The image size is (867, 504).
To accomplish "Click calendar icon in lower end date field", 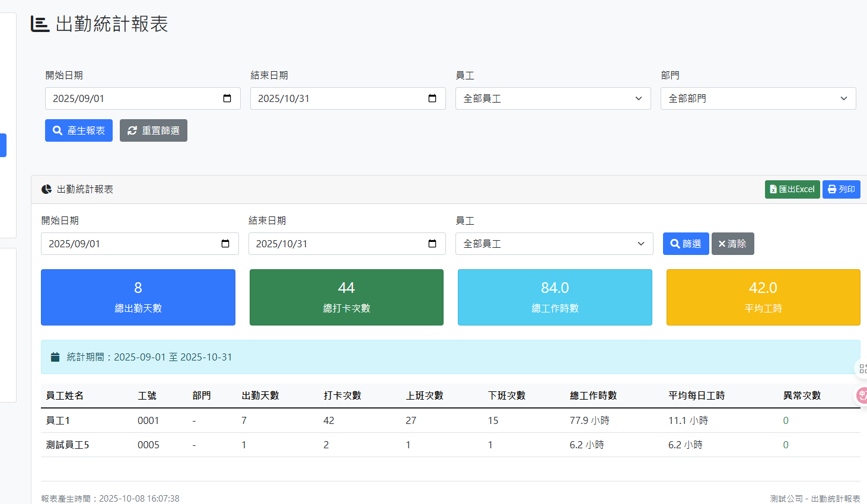I will tap(432, 244).
